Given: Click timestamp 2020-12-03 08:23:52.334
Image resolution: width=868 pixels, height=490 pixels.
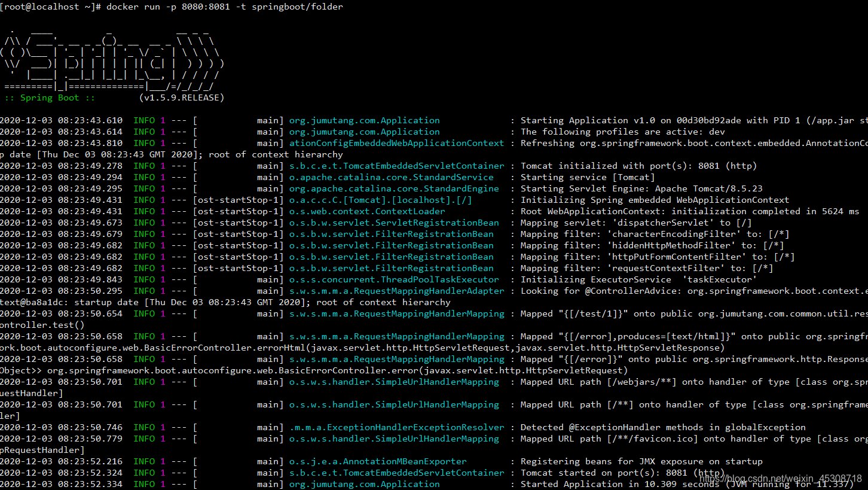Looking at the screenshot, I should click(62, 484).
